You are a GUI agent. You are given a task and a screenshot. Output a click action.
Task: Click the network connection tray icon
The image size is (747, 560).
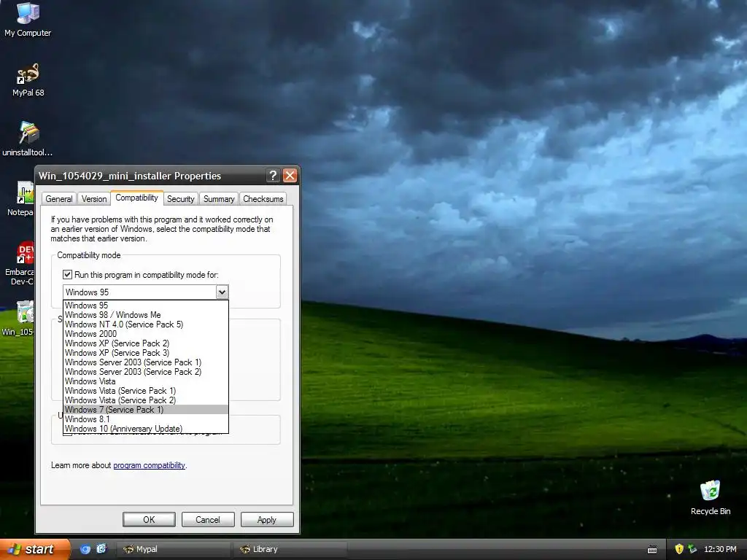692,549
